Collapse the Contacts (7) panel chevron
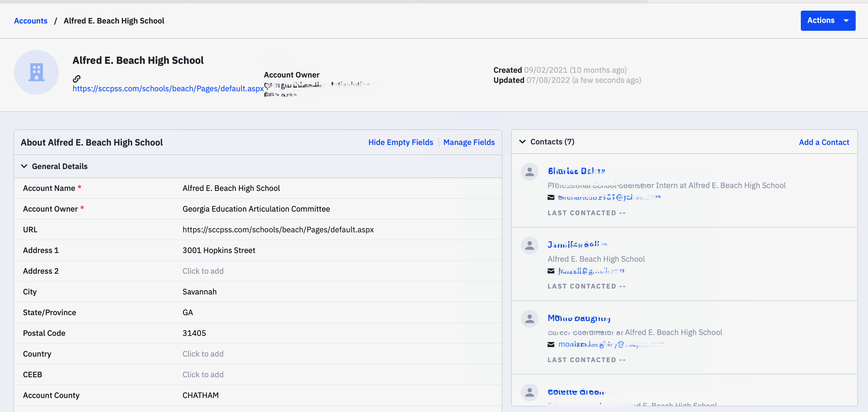 point(522,142)
